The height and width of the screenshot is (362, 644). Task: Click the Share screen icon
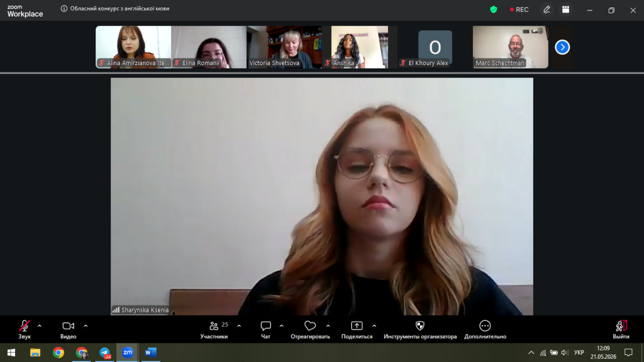(357, 326)
